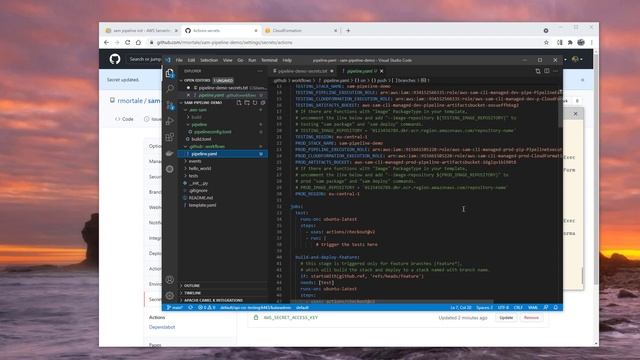Click the GitHub logo in browser page
Image resolution: width=640 pixels, height=360 pixels.
coord(115,59)
